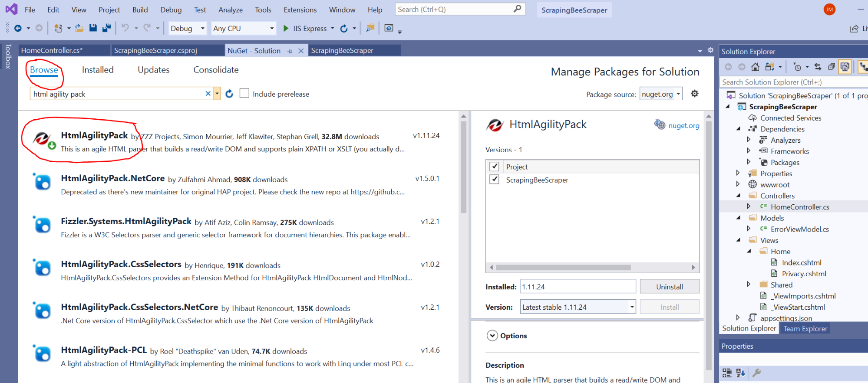
Task: Sort Properties alphabetically icon
Action: coord(741,373)
